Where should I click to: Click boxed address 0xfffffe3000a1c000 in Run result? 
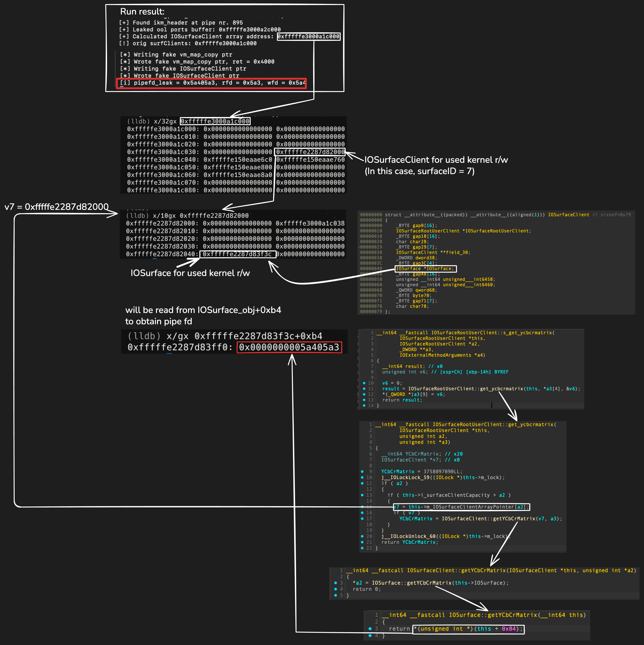(x=308, y=36)
